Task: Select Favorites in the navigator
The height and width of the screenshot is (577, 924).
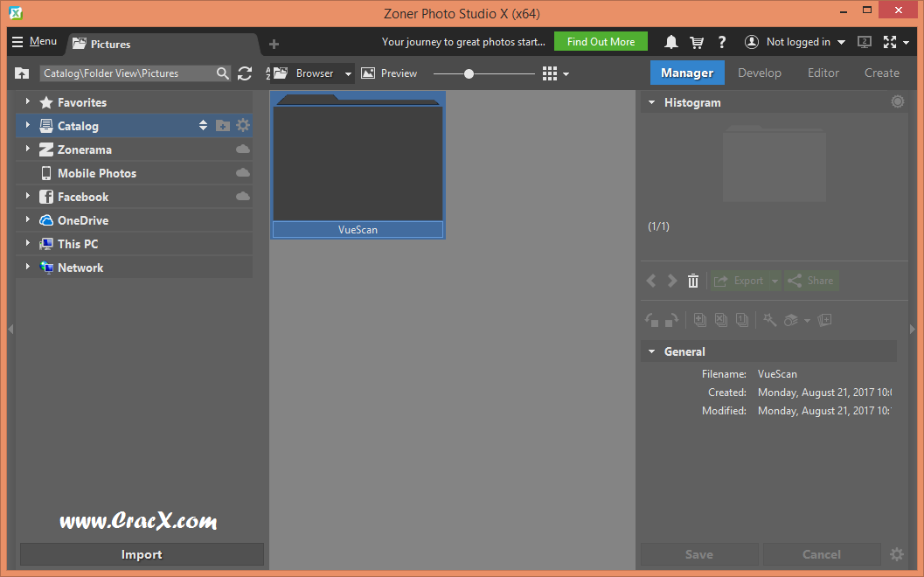Action: (82, 102)
